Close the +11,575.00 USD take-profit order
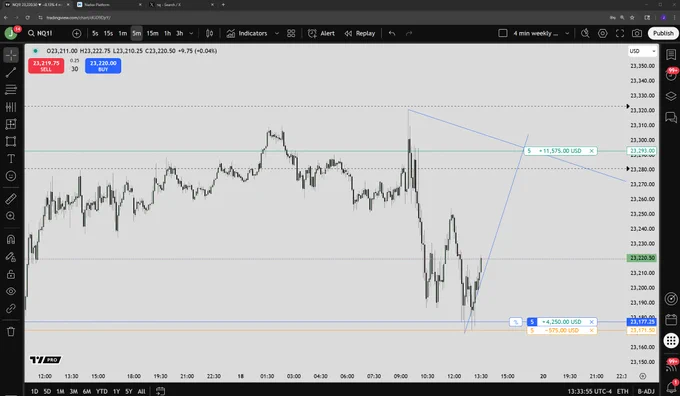Screen dimensions: 680x396 tap(592, 151)
